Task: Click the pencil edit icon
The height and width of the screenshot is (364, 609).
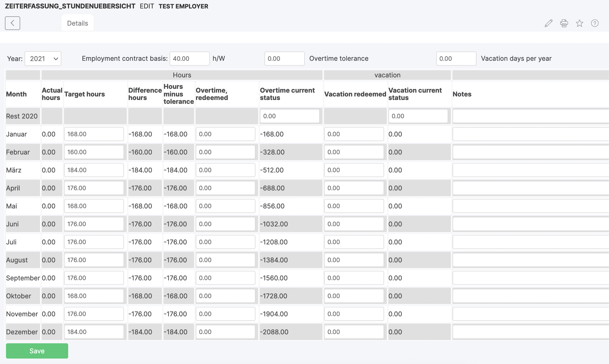Action: 548,23
